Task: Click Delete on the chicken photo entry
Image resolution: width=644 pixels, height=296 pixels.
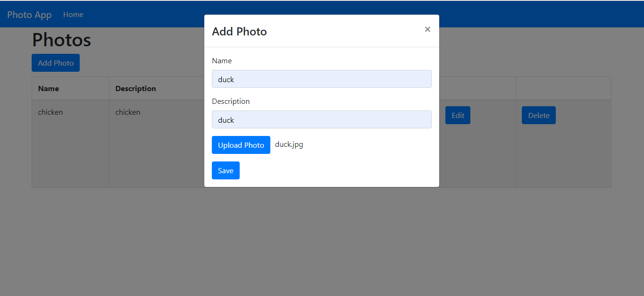Action: (538, 115)
